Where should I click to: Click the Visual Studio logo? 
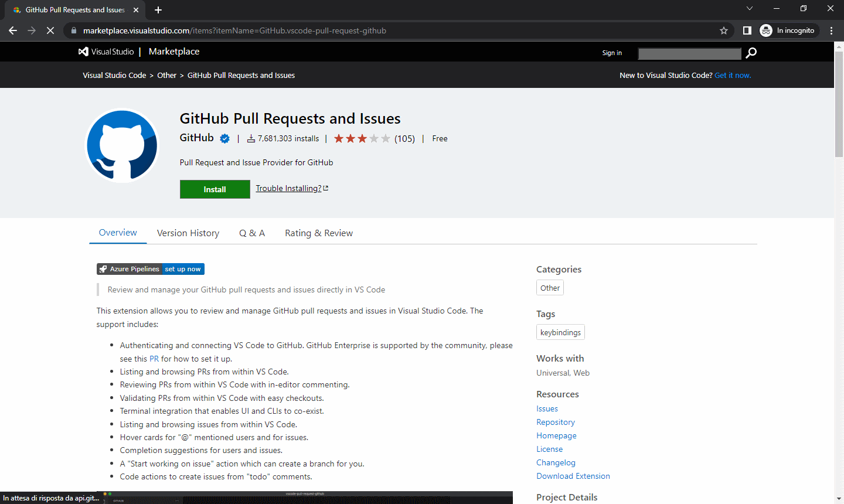pyautogui.click(x=106, y=52)
